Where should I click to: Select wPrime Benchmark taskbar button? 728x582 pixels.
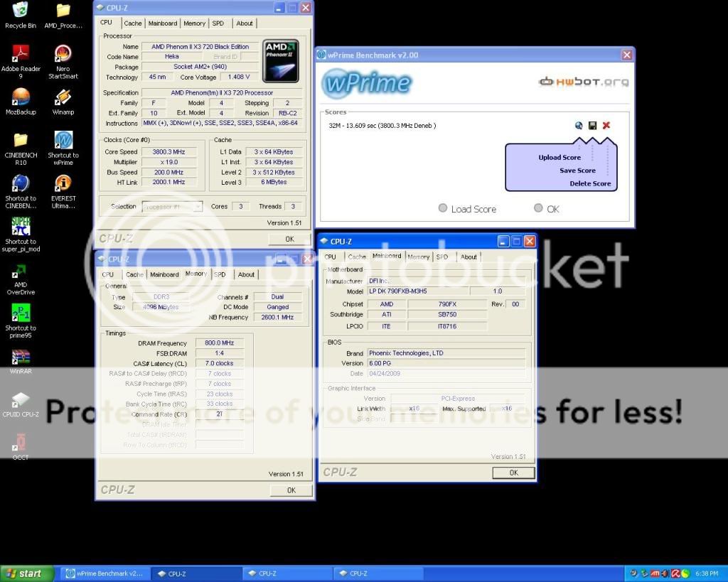106,573
